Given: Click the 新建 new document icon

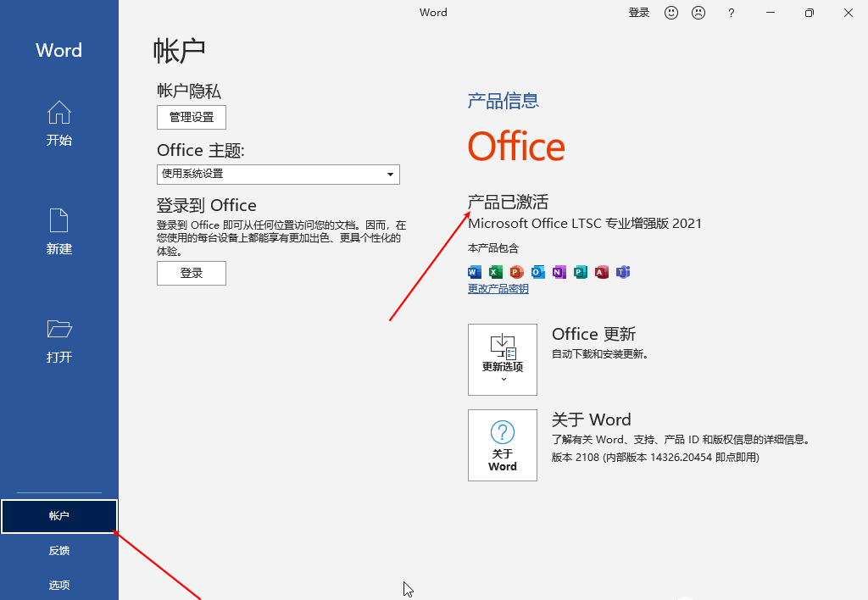Looking at the screenshot, I should tap(58, 221).
